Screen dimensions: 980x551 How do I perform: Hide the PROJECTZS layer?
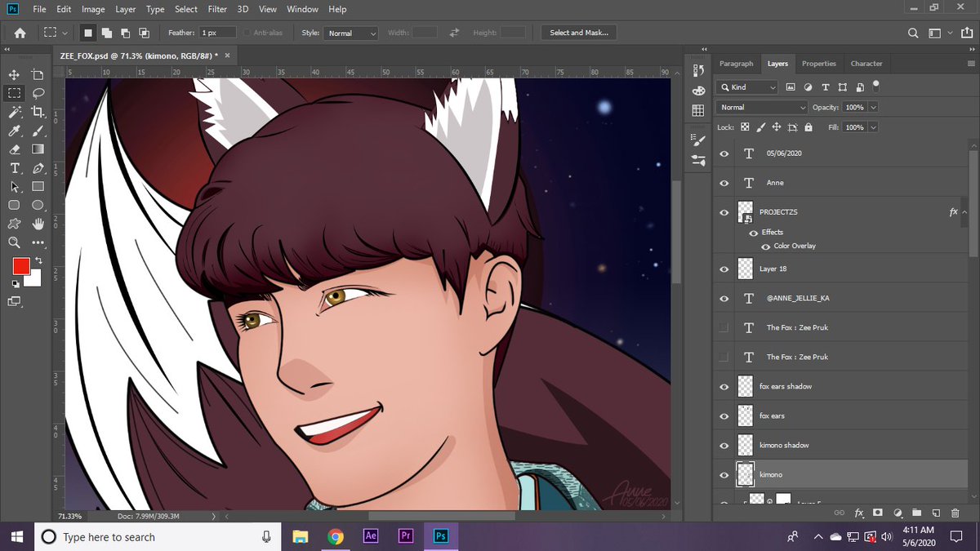point(724,212)
